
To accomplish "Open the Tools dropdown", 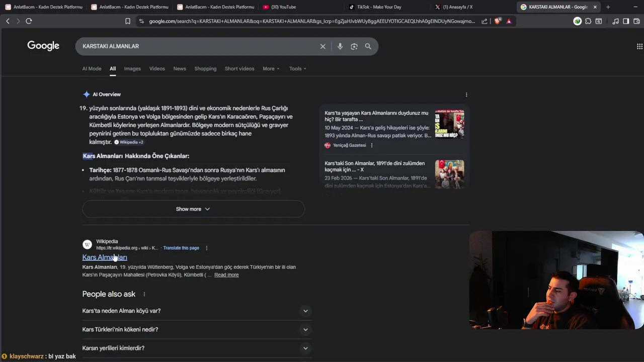I will [297, 68].
